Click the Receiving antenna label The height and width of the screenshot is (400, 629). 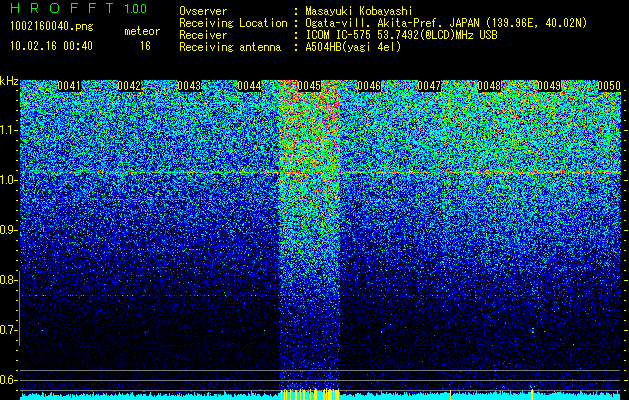[x=230, y=47]
